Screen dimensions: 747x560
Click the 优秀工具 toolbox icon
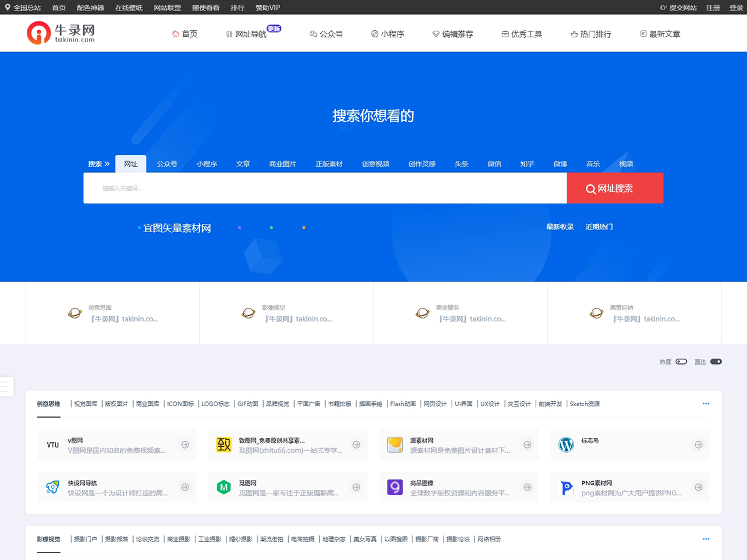[x=504, y=34]
